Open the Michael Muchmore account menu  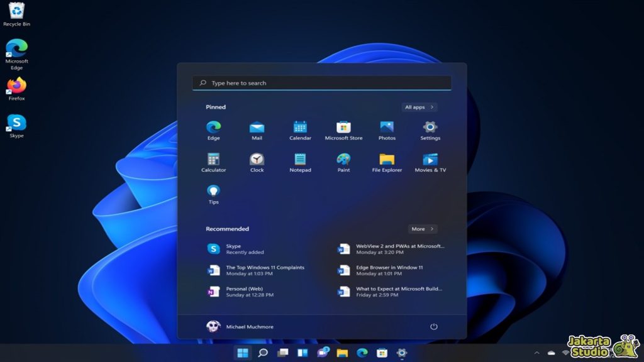point(240,327)
